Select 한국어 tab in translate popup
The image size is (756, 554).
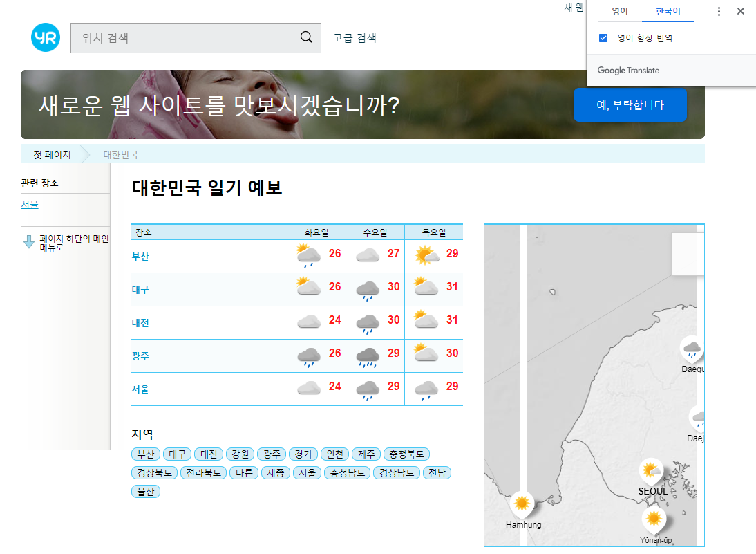click(x=668, y=11)
